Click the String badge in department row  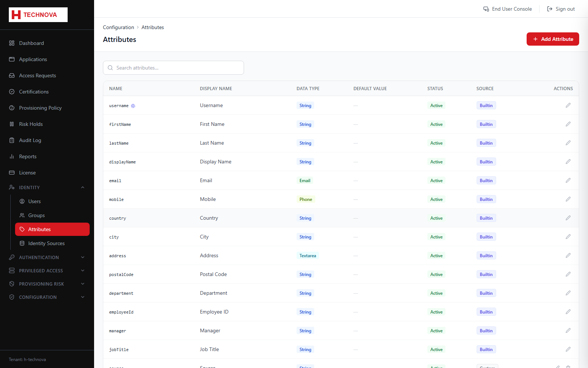[x=305, y=293]
